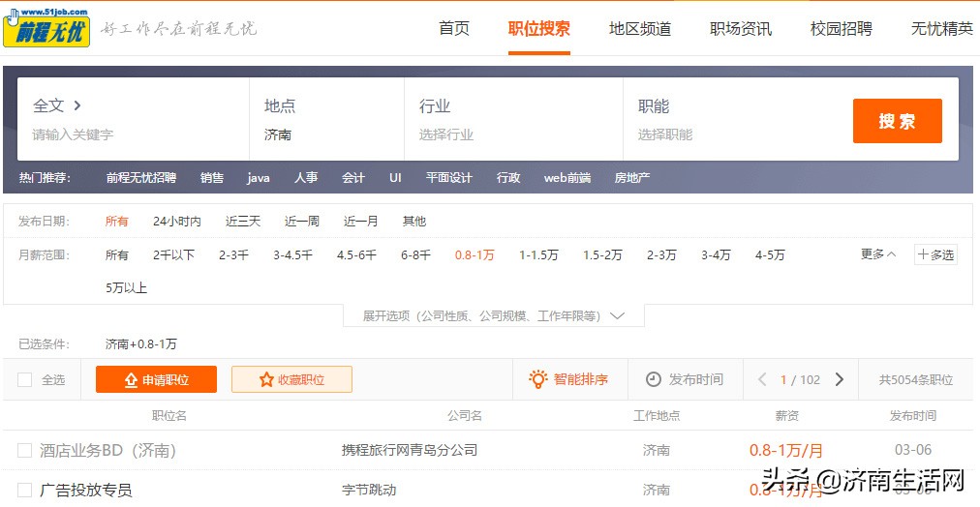The height and width of the screenshot is (507, 980).
Task: Open job posting 酒店业务BD（济南）
Action: [108, 450]
